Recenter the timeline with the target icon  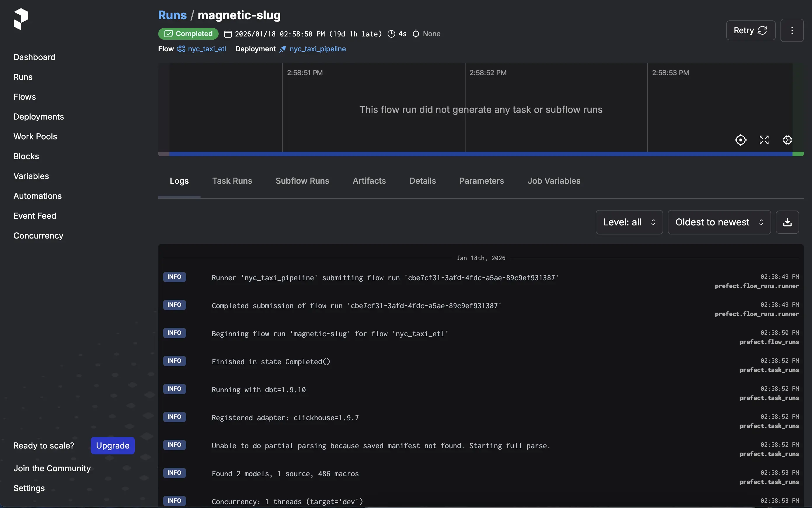tap(740, 140)
